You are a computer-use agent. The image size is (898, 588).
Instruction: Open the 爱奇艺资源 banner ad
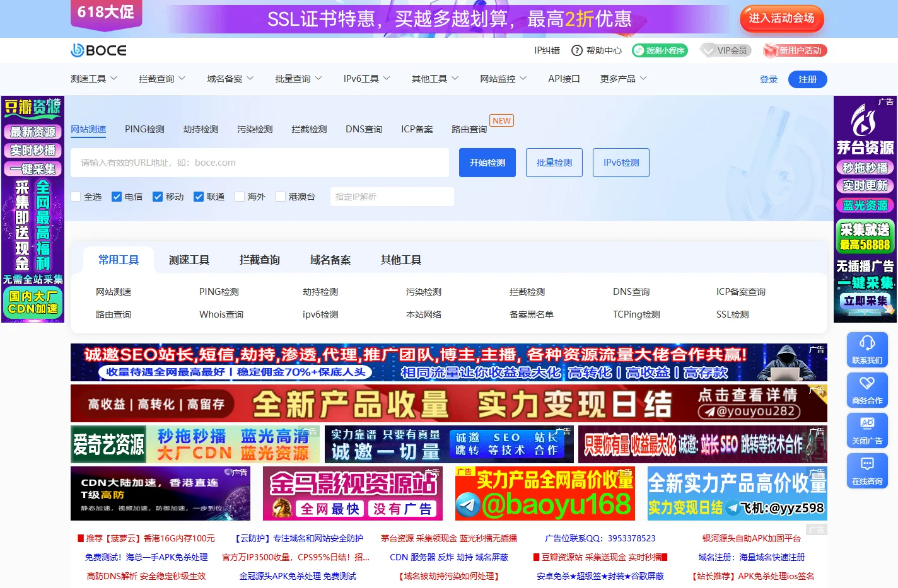pos(196,444)
